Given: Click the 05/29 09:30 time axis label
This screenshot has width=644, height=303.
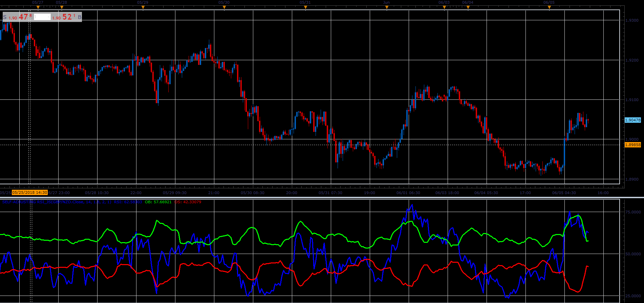Looking at the screenshot, I should point(175,193).
